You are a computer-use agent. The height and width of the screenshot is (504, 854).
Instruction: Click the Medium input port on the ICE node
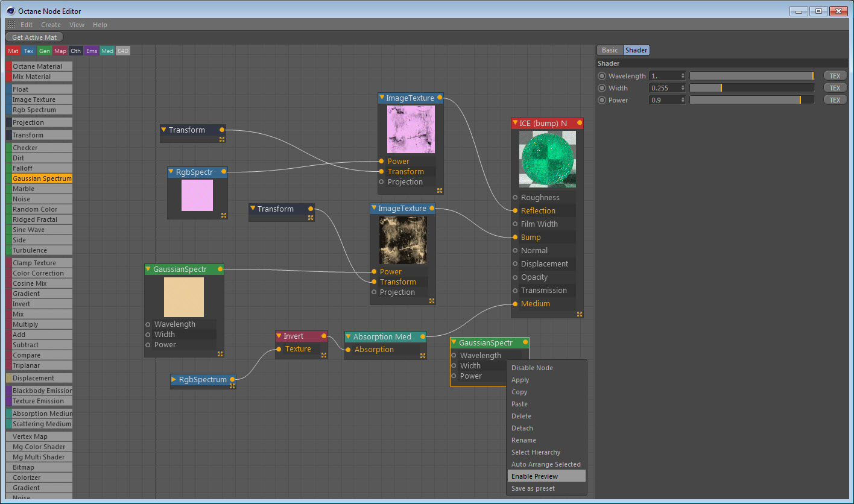pyautogui.click(x=515, y=303)
